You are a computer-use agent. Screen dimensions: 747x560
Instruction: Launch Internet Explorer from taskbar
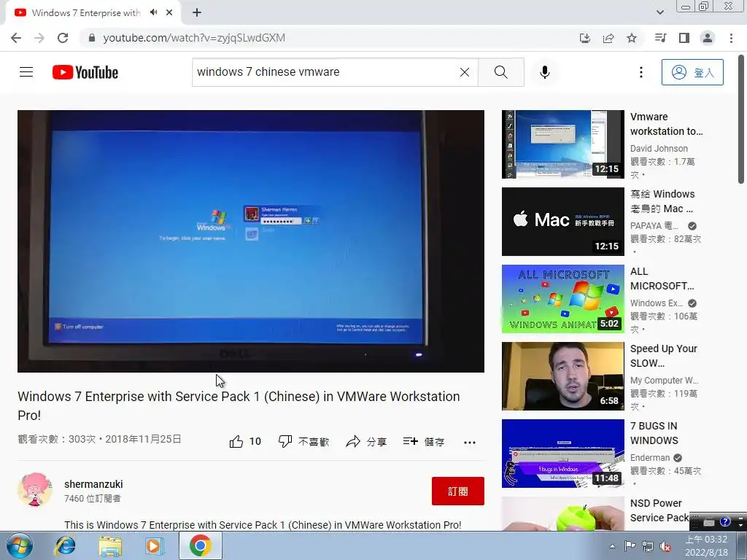[x=65, y=545]
